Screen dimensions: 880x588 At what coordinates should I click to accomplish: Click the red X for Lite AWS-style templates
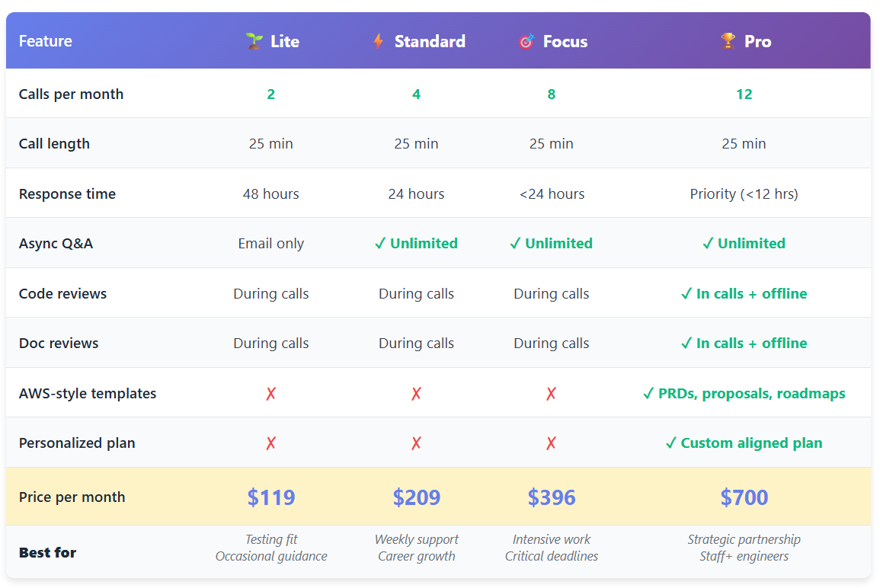pos(271,394)
